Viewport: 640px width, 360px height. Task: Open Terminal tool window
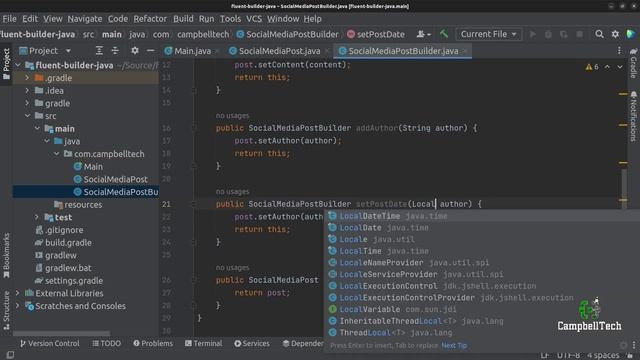point(204,344)
